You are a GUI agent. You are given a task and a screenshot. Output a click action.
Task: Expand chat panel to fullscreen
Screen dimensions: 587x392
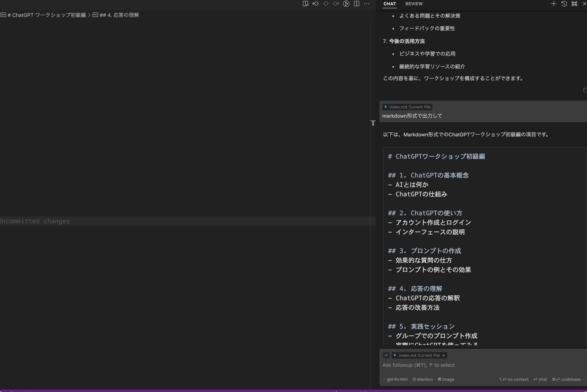574,4
